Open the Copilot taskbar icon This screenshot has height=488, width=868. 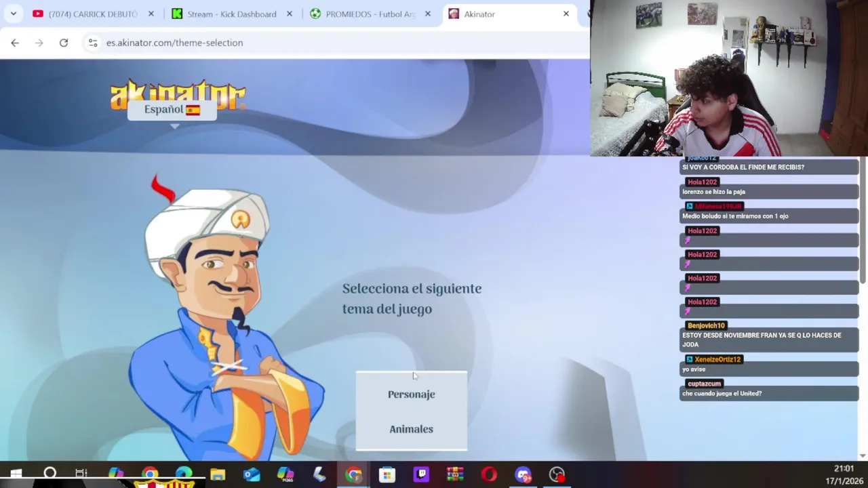click(116, 474)
